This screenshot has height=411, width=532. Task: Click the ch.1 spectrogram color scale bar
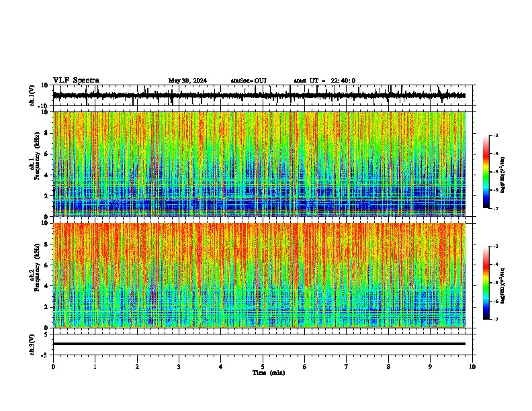click(486, 172)
